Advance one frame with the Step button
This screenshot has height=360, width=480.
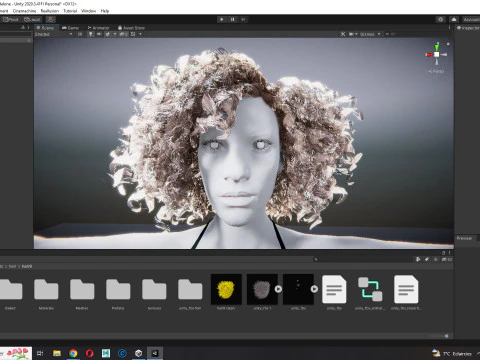pos(243,19)
